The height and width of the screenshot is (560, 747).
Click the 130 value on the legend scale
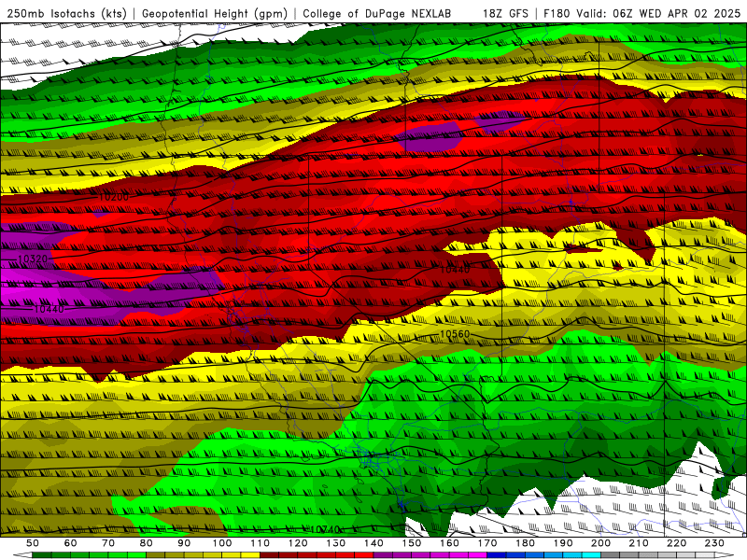(x=335, y=543)
